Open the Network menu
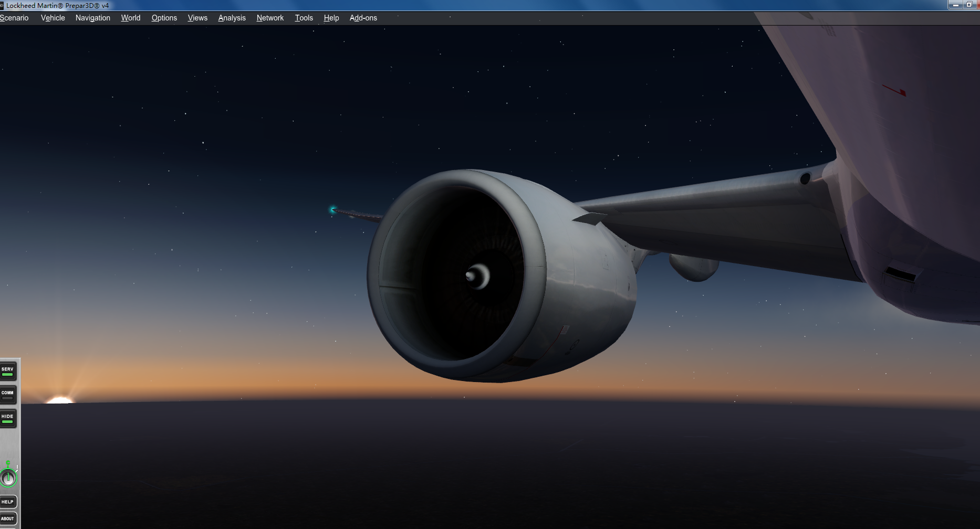The height and width of the screenshot is (529, 980). 269,17
